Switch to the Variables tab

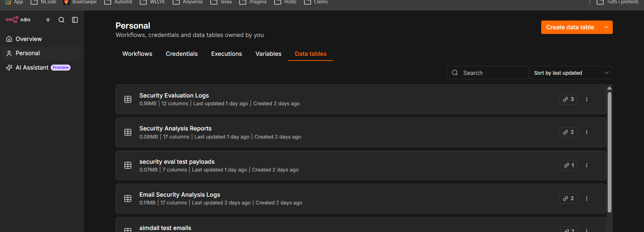[268, 54]
